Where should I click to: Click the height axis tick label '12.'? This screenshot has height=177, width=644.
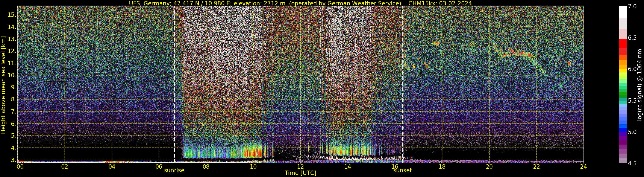point(12,51)
